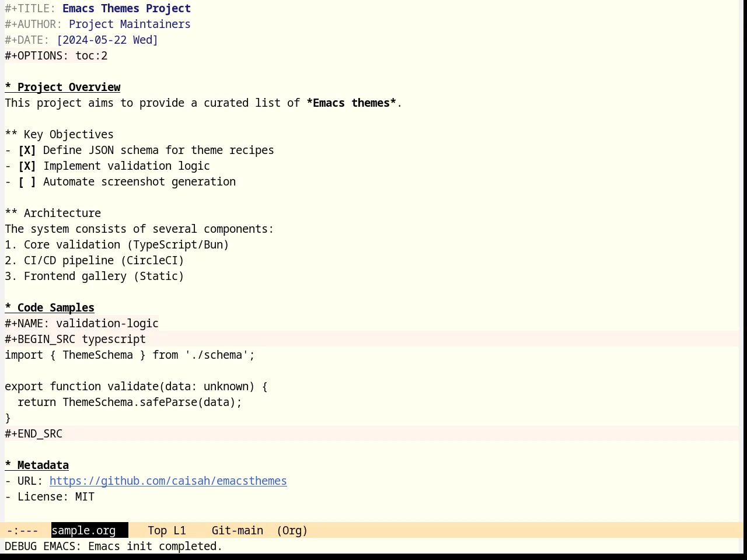
Task: Click list item 'Core validation (TypeScript/Bun)'
Action: (117, 245)
